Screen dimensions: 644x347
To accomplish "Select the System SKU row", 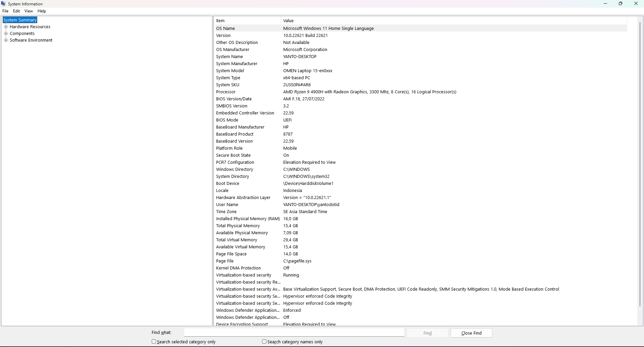I will 421,85.
